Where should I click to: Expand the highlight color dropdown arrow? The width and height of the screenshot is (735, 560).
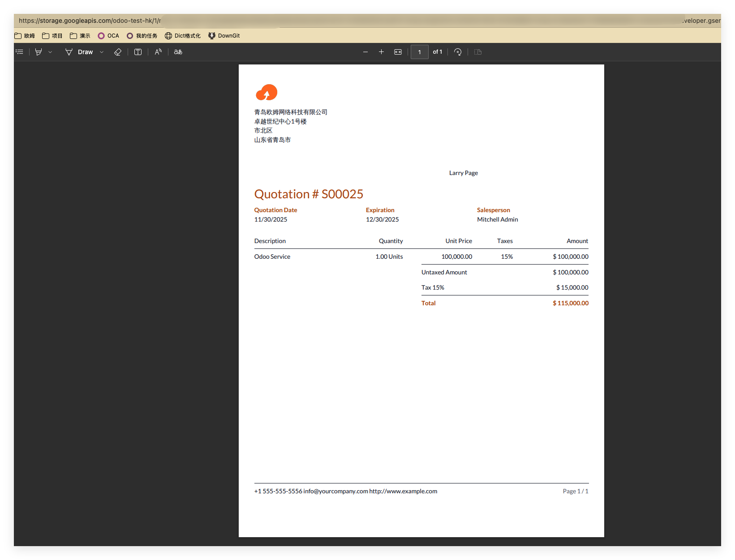50,52
